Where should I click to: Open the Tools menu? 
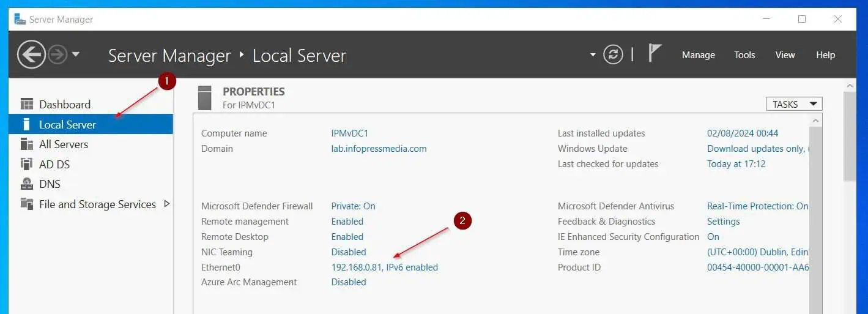pos(744,55)
